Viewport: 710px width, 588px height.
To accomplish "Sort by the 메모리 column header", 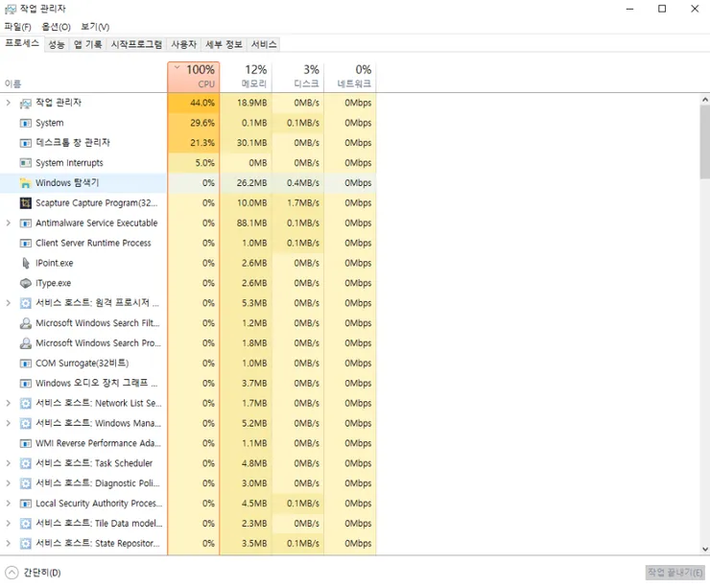I will 246,77.
